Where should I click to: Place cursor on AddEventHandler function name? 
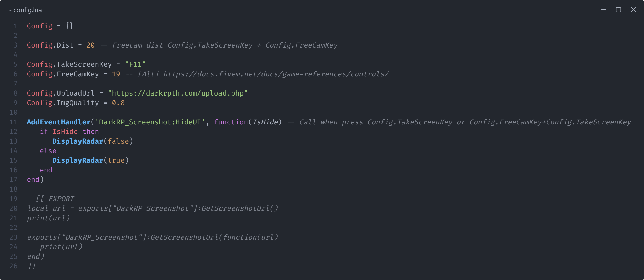click(x=59, y=122)
